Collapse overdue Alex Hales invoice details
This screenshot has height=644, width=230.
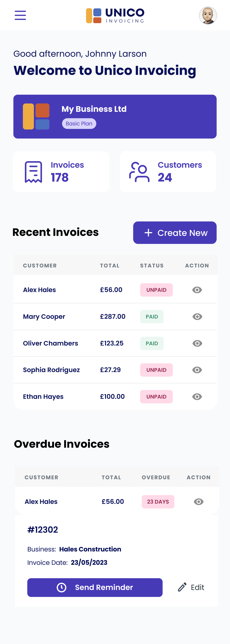tap(198, 502)
